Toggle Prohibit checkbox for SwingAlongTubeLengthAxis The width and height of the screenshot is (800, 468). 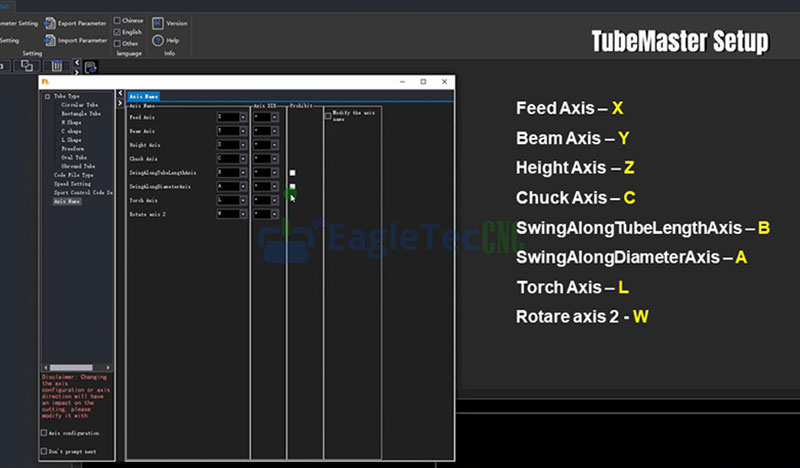[292, 173]
